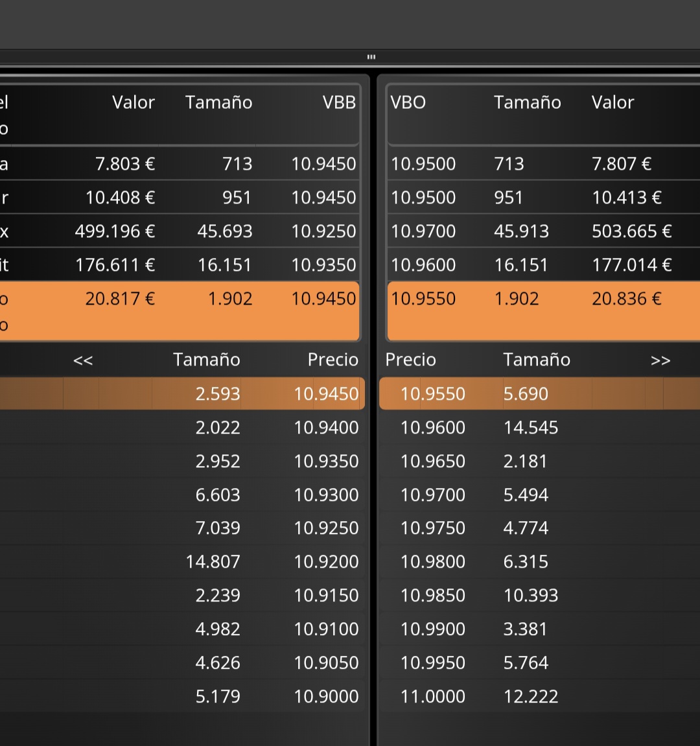Click the highlighted VBO value 10.9550
The height and width of the screenshot is (746, 700).
tap(423, 299)
